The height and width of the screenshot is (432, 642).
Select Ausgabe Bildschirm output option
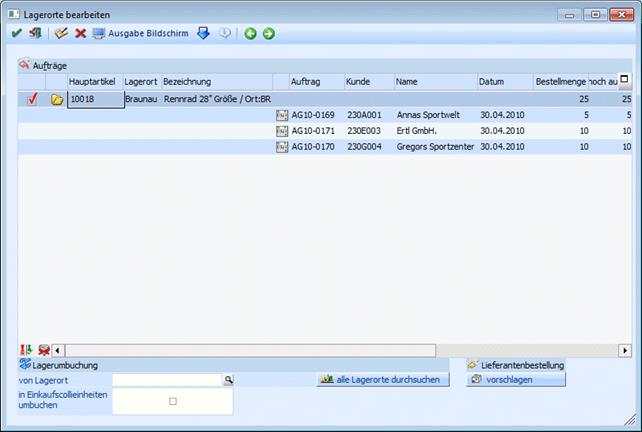(x=141, y=34)
